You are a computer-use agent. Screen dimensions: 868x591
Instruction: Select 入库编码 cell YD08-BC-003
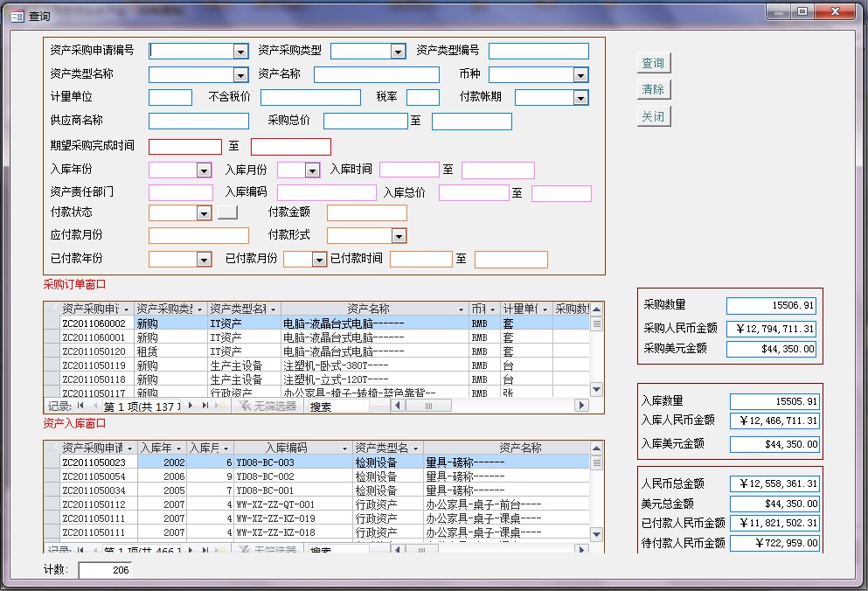[x=294, y=462]
